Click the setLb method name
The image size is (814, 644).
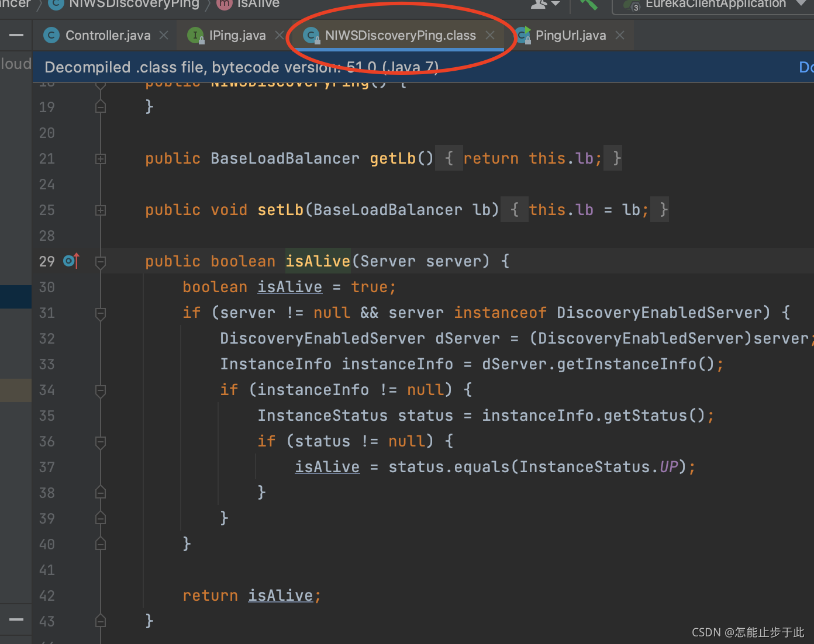click(281, 210)
